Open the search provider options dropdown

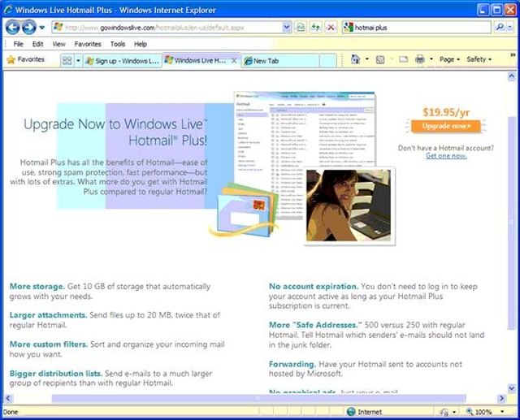pyautogui.click(x=511, y=28)
